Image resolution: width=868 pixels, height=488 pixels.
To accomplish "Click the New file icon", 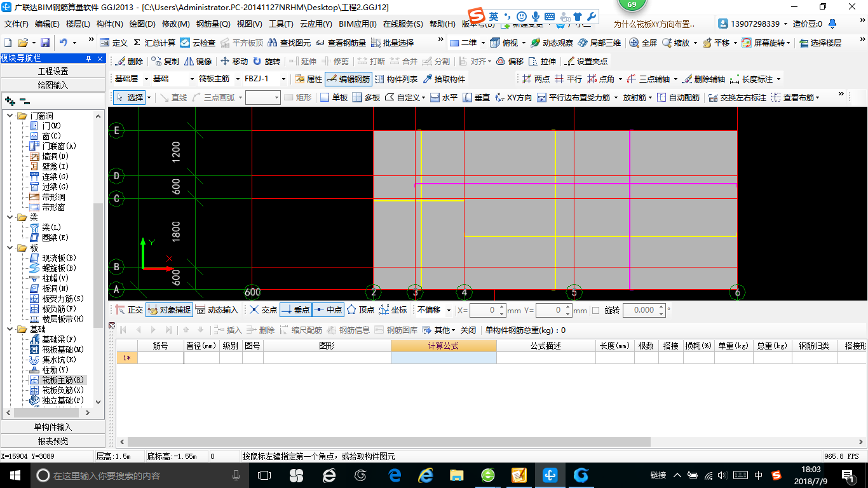I will click(x=8, y=43).
